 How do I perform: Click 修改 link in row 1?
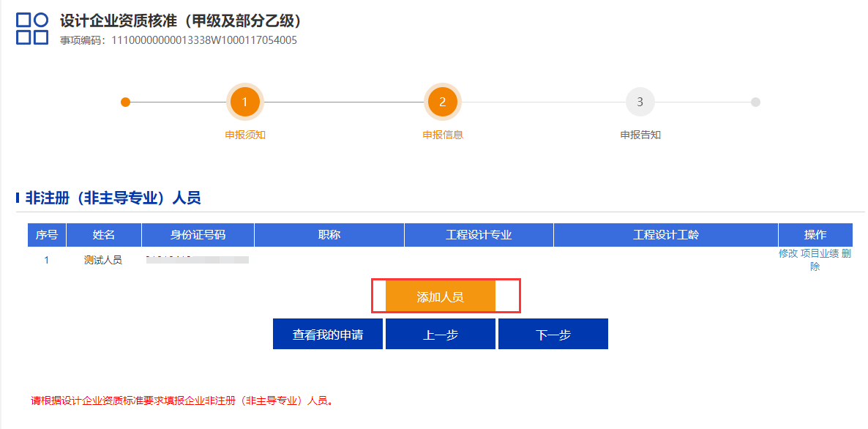click(787, 253)
